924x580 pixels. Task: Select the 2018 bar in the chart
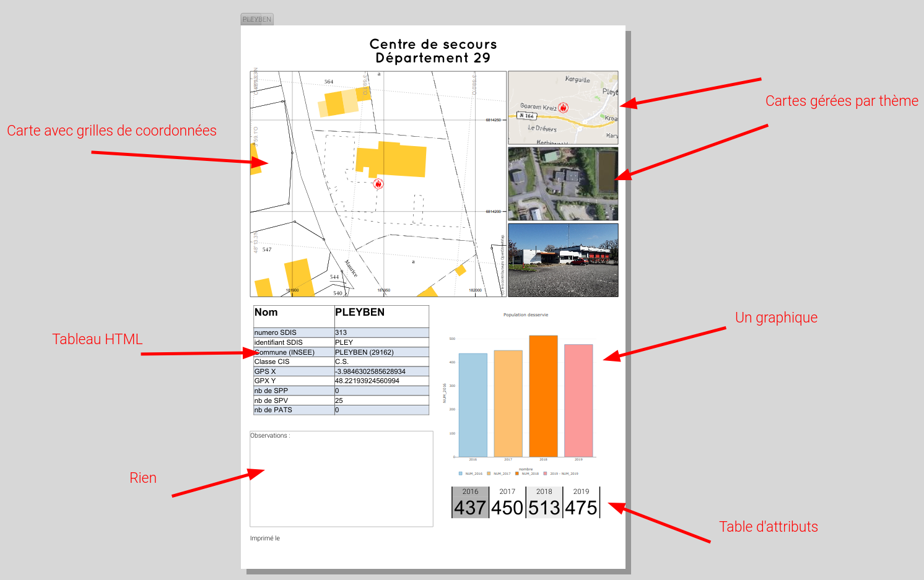coord(543,396)
